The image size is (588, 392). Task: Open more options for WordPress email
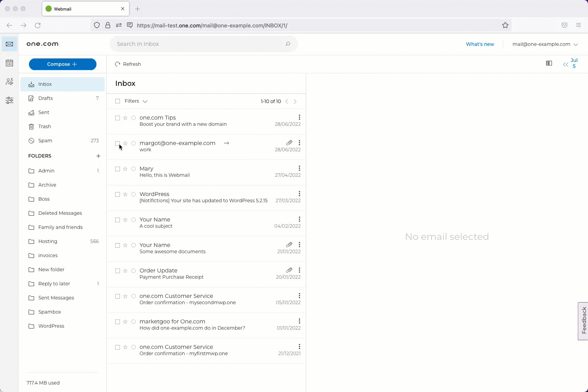tap(299, 194)
